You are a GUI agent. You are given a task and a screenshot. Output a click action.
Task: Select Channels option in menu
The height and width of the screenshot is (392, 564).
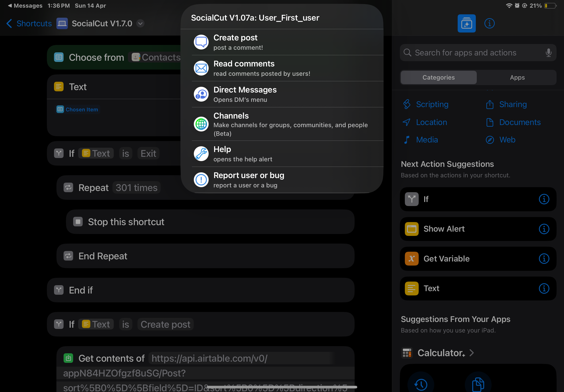coord(282,124)
